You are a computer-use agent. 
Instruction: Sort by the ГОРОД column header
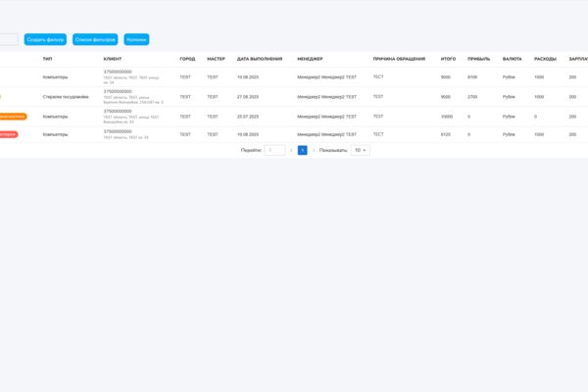click(x=187, y=59)
